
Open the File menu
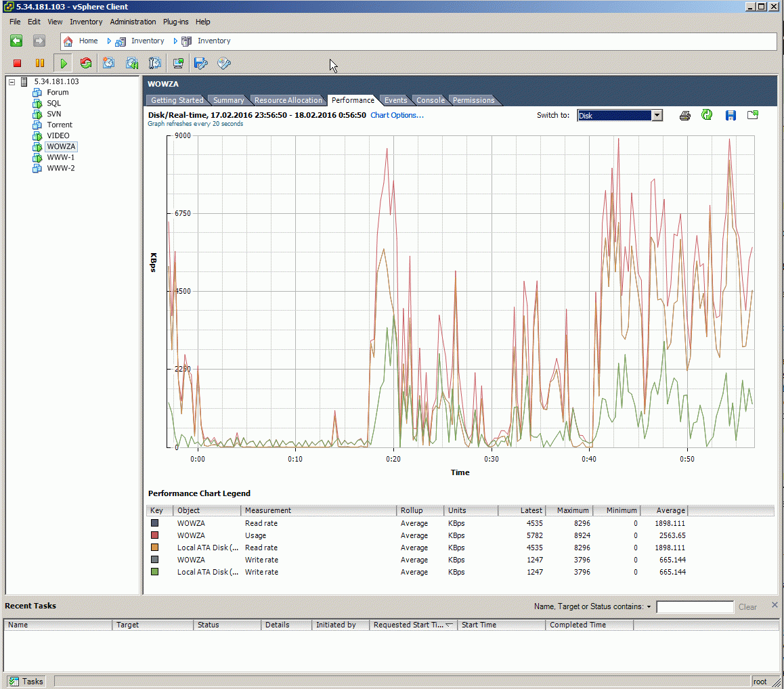(15, 22)
